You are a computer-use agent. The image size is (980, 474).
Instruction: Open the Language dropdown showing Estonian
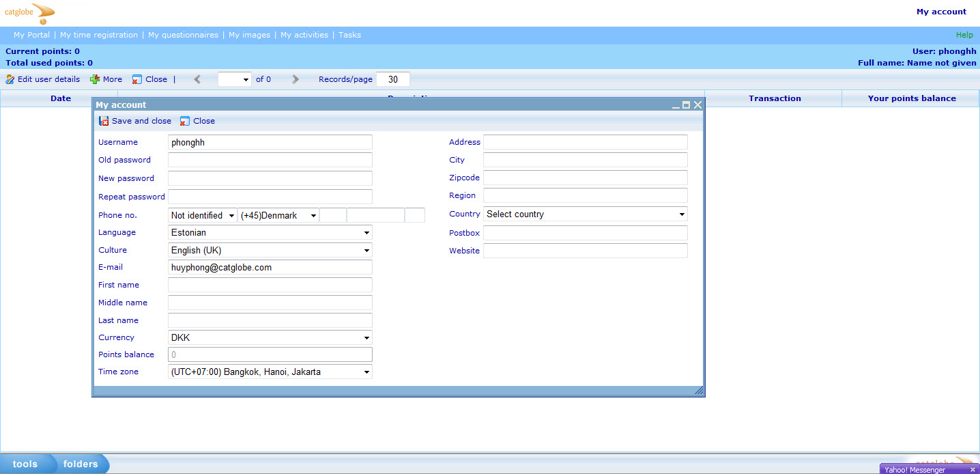pos(270,233)
